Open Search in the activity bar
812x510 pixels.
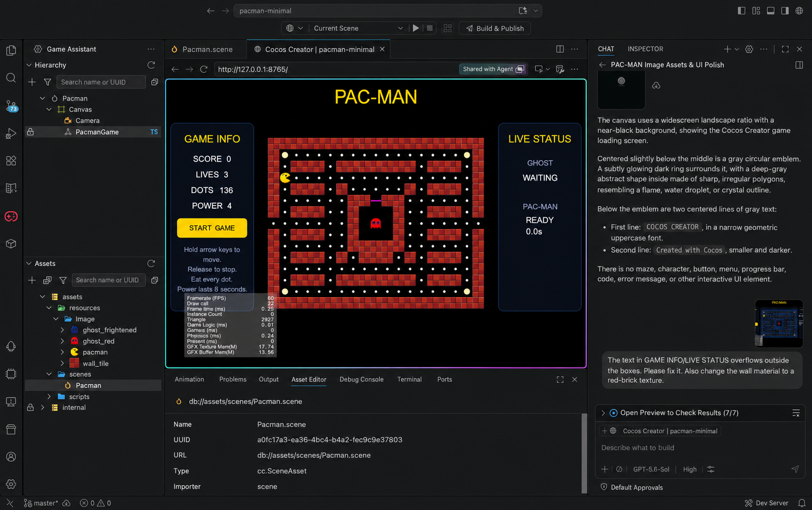(11, 78)
